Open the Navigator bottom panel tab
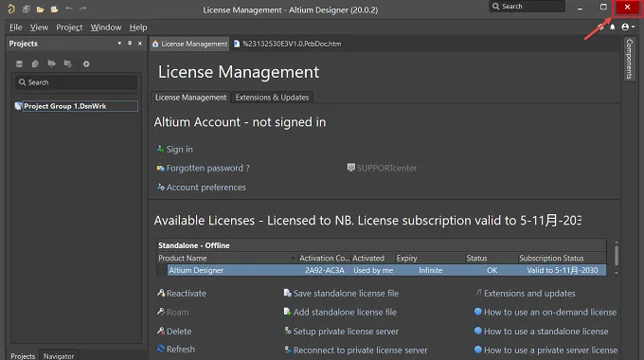This screenshot has height=360, width=644. tap(59, 356)
